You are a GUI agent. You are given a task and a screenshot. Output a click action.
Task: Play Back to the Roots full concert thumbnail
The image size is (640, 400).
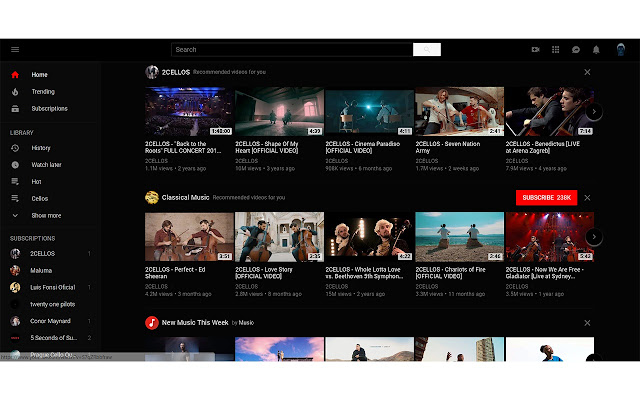click(x=189, y=111)
